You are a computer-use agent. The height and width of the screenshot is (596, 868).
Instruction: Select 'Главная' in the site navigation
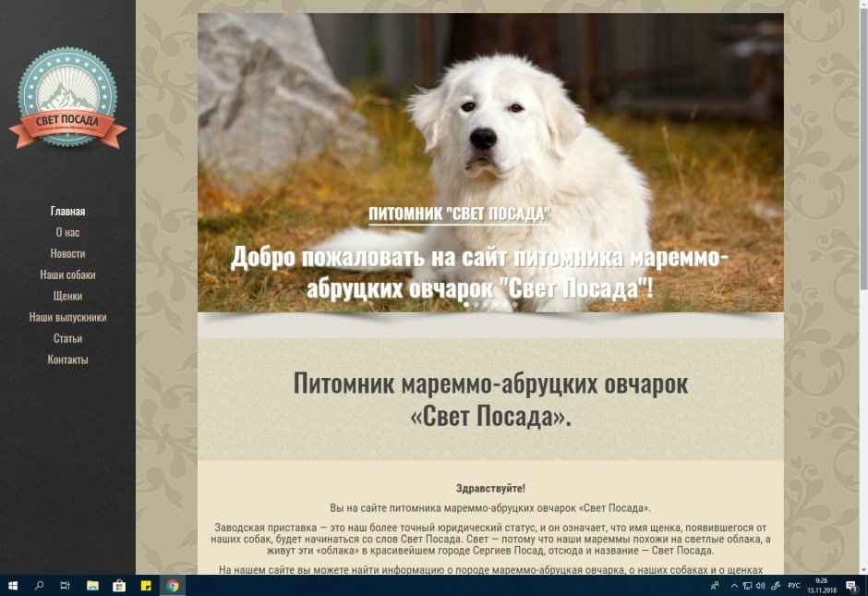pos(67,210)
